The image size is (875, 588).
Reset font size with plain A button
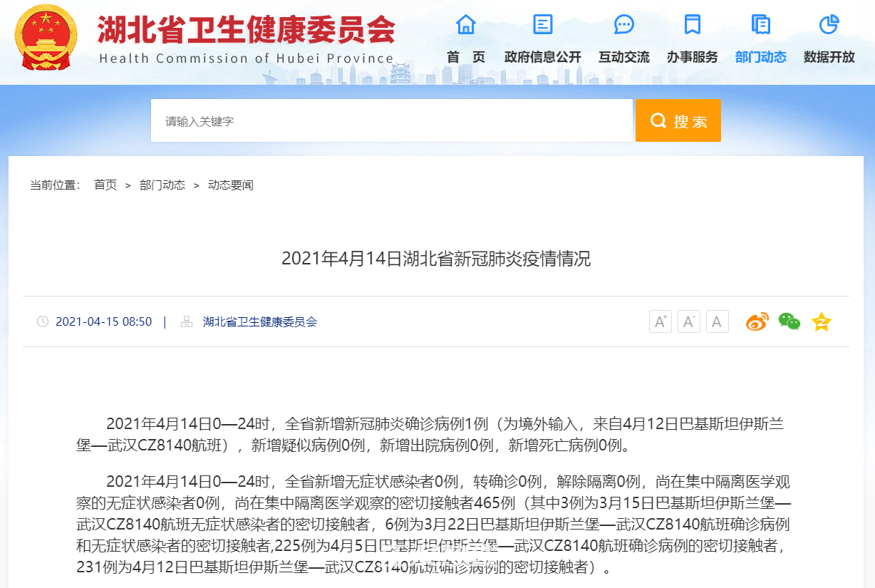(x=718, y=321)
